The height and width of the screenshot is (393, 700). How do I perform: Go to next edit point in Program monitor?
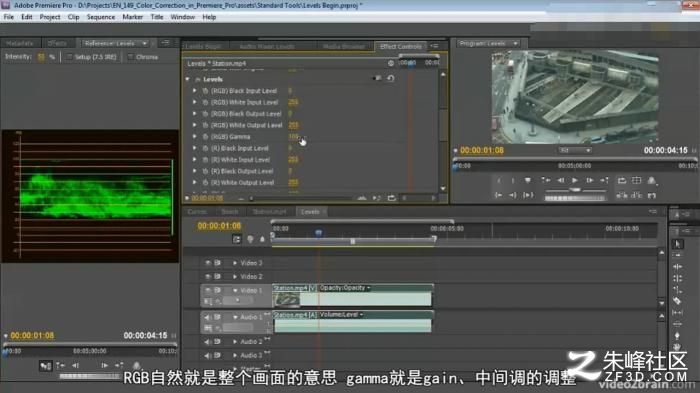[x=604, y=180]
